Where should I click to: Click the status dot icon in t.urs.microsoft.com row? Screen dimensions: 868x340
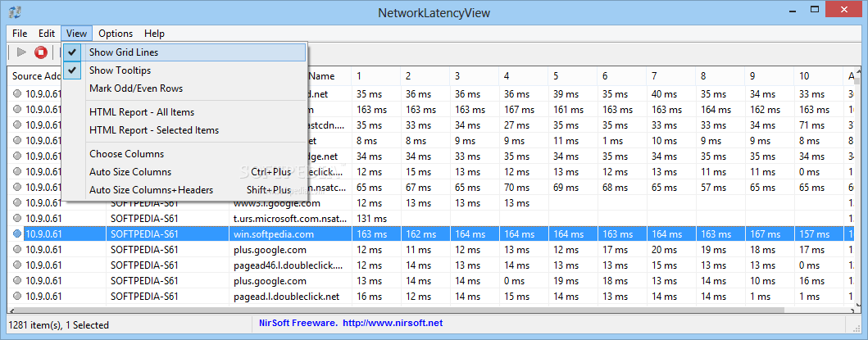17,219
